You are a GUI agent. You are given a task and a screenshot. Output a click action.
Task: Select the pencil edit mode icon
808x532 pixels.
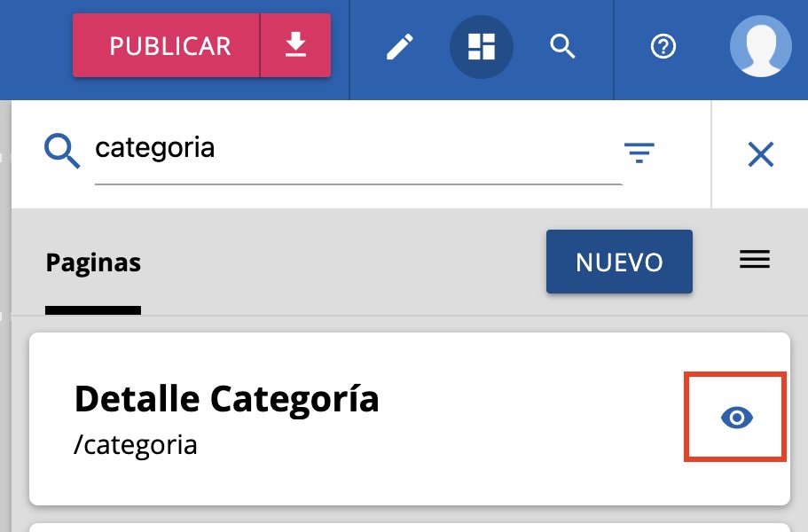click(x=400, y=46)
